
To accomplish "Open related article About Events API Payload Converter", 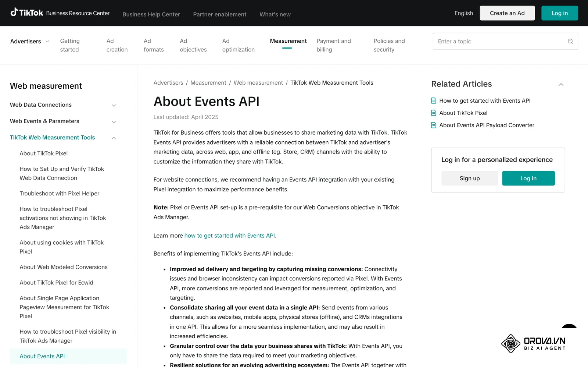I will (487, 125).
